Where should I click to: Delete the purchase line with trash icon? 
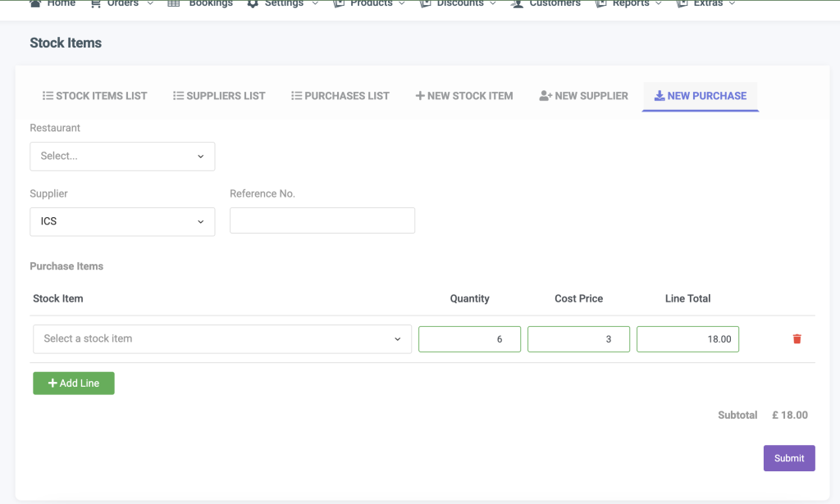pyautogui.click(x=797, y=339)
